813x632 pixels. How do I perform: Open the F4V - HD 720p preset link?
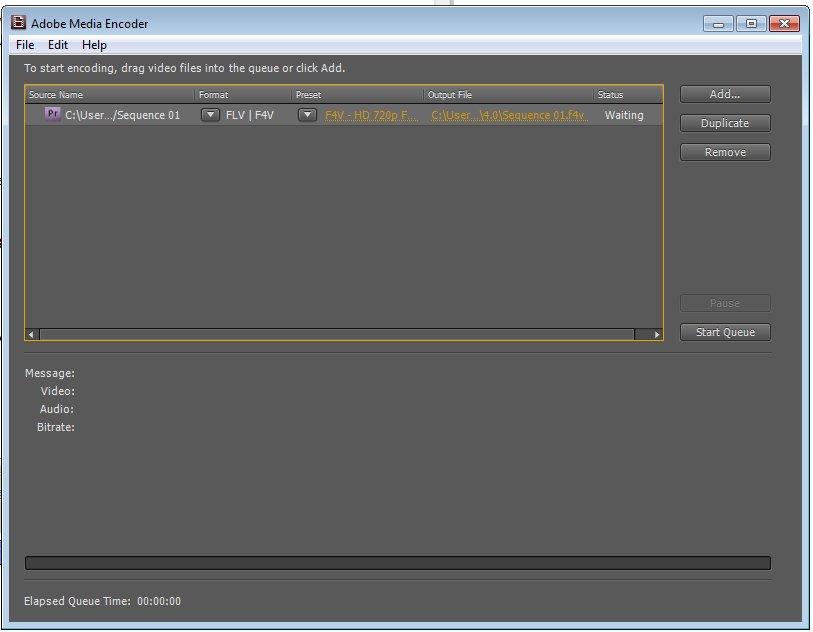point(371,115)
